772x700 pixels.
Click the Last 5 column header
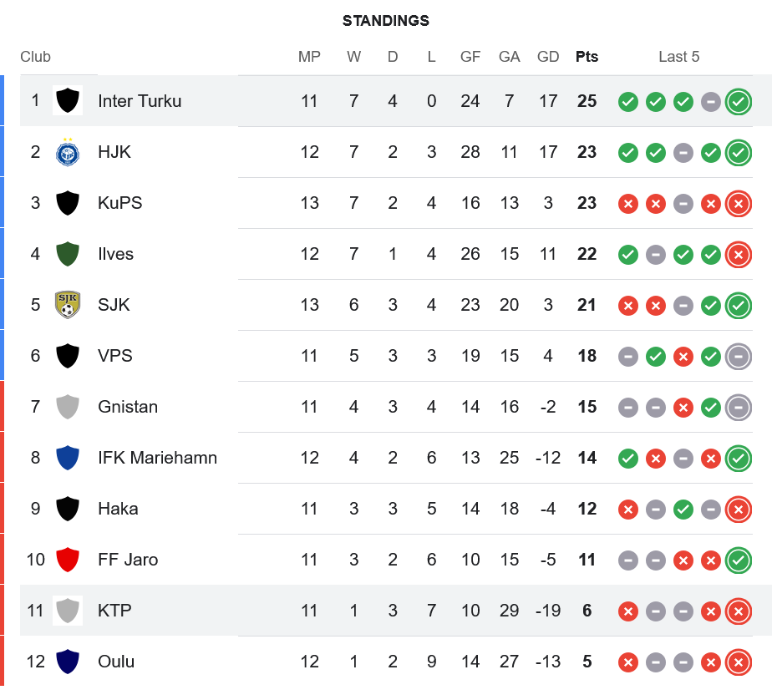(678, 57)
